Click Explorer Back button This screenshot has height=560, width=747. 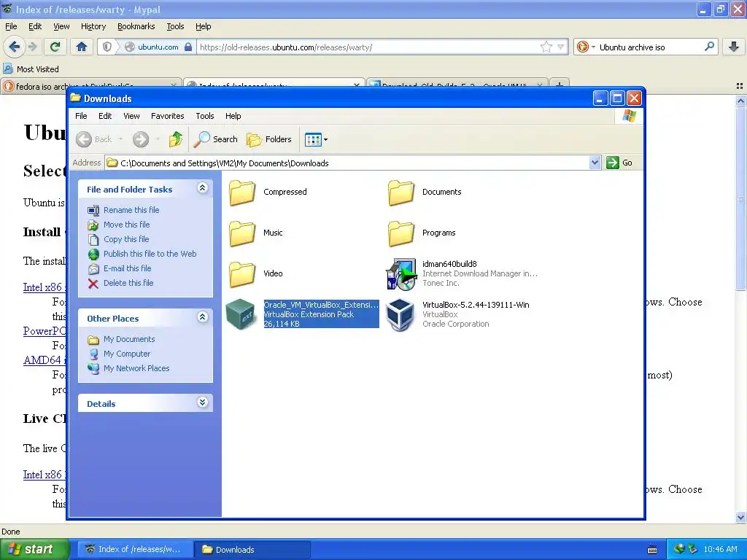pyautogui.click(x=94, y=139)
